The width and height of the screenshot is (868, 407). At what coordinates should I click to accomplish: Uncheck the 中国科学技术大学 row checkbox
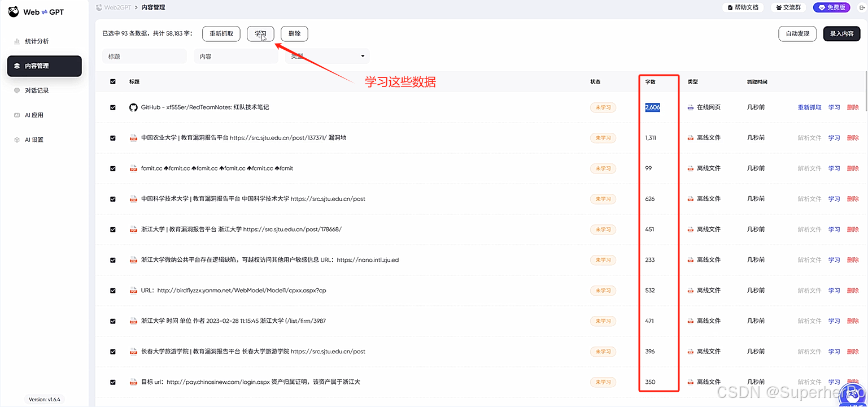coord(113,199)
